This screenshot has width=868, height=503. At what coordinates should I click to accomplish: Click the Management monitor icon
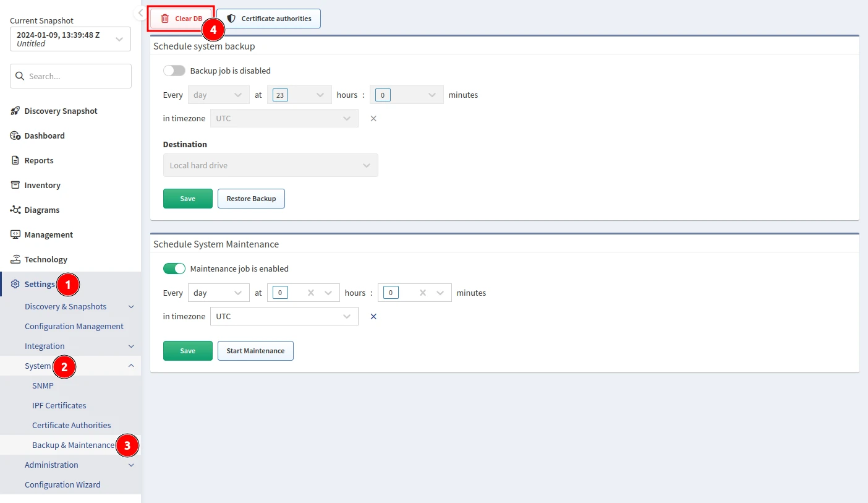point(15,234)
